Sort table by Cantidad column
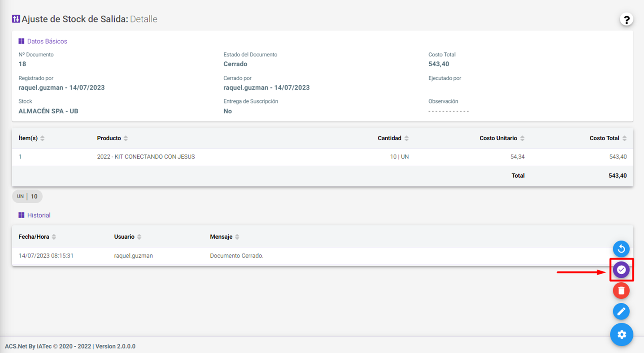Viewport: 644px width, 353px height. pos(393,138)
